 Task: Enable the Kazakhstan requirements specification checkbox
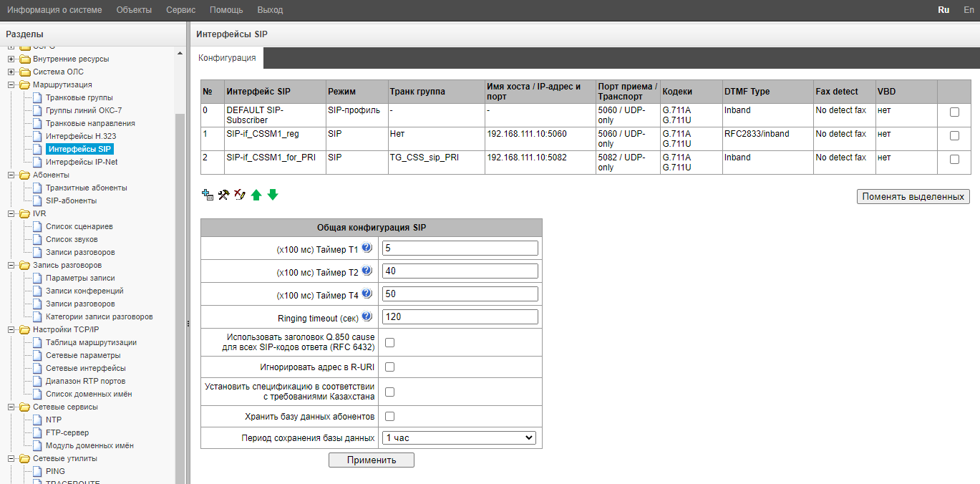(x=389, y=392)
